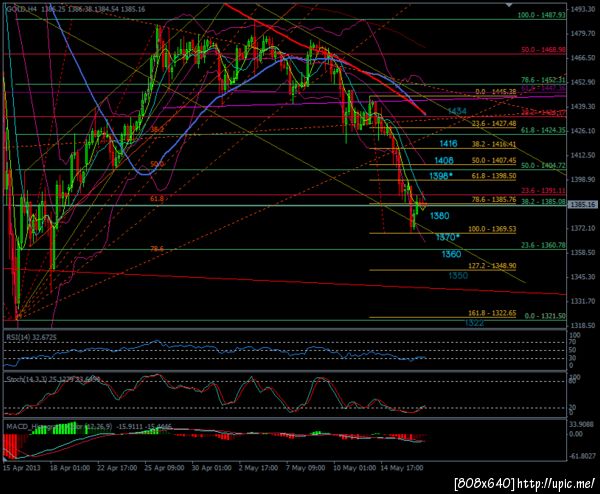The height and width of the screenshot is (494, 600).
Task: Click the cyan 1380 price annotation
Action: point(440,216)
